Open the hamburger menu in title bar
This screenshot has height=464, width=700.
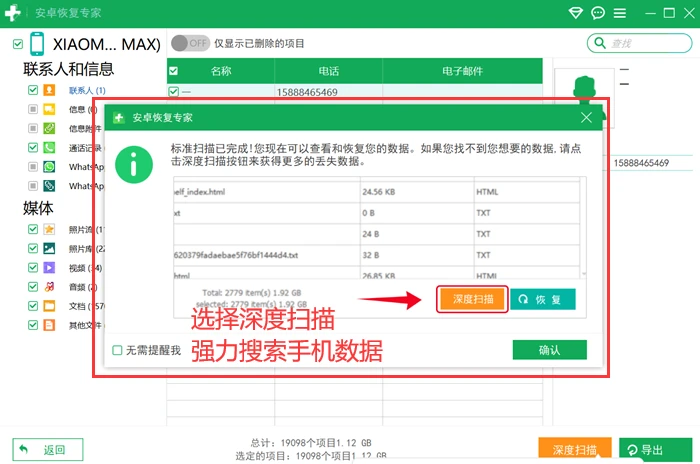[x=620, y=13]
